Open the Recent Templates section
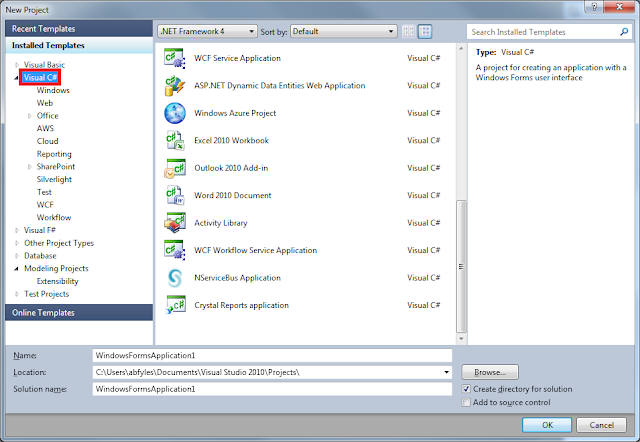 coord(79,29)
